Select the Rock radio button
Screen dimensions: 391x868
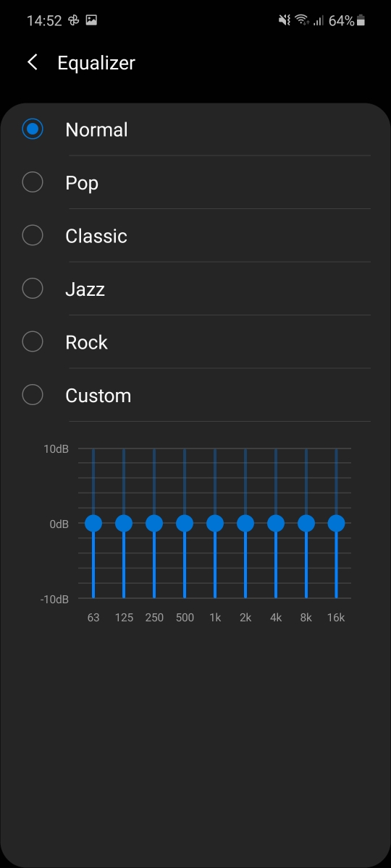click(33, 342)
